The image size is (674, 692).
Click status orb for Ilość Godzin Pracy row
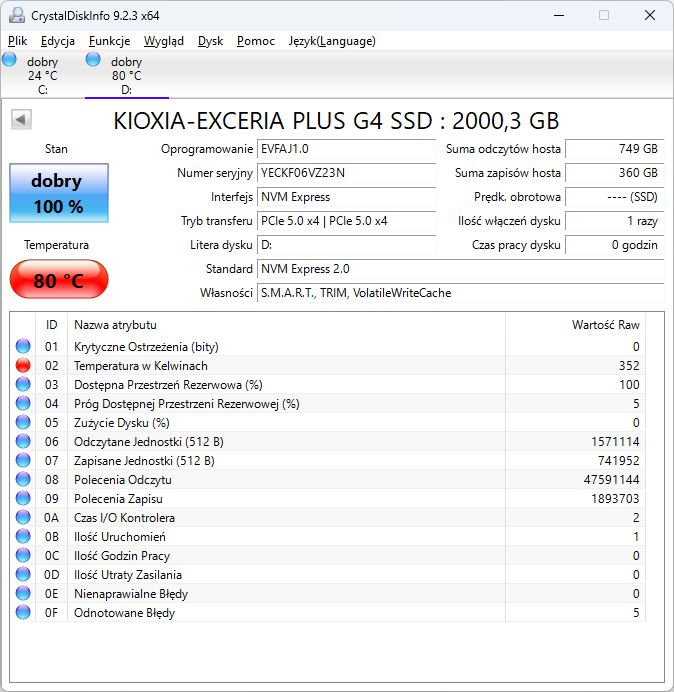coord(23,555)
